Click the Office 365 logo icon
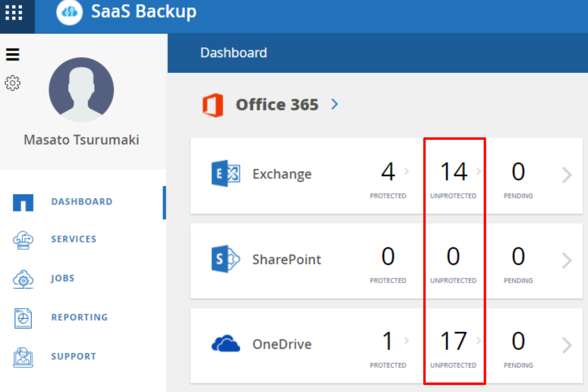588x392 pixels. coord(213,105)
